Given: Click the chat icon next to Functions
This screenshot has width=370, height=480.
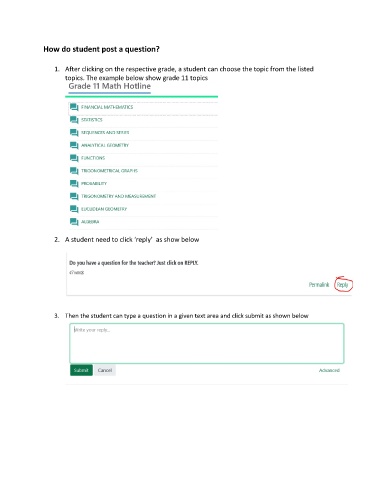Looking at the screenshot, I should pos(74,158).
